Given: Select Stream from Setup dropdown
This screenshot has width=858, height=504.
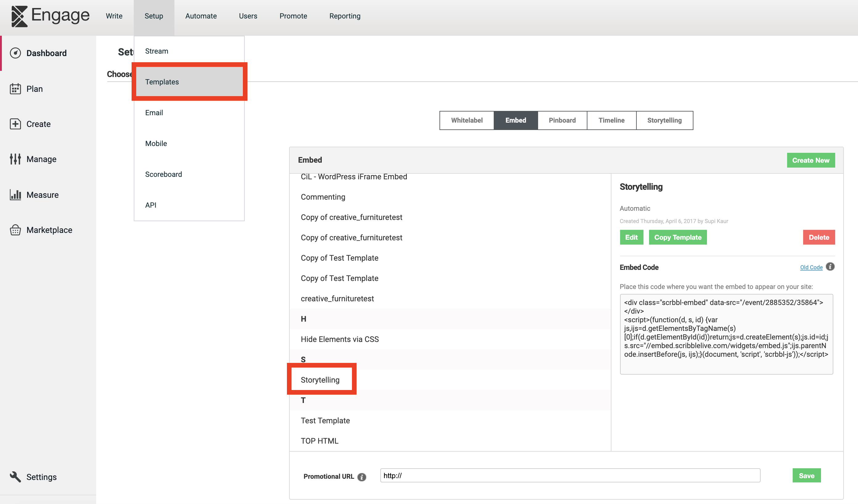Looking at the screenshot, I should click(x=189, y=51).
